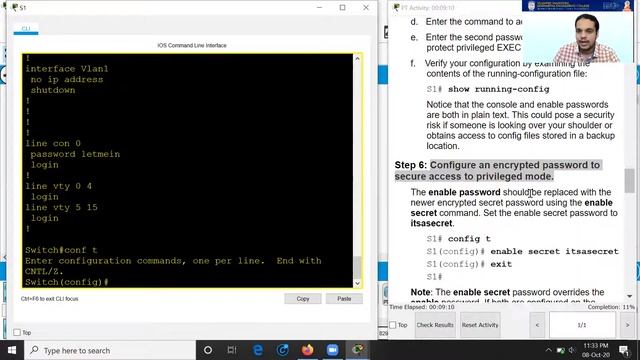
Task: Click 'enable secret itsasecret' command text
Action: [x=554, y=251]
